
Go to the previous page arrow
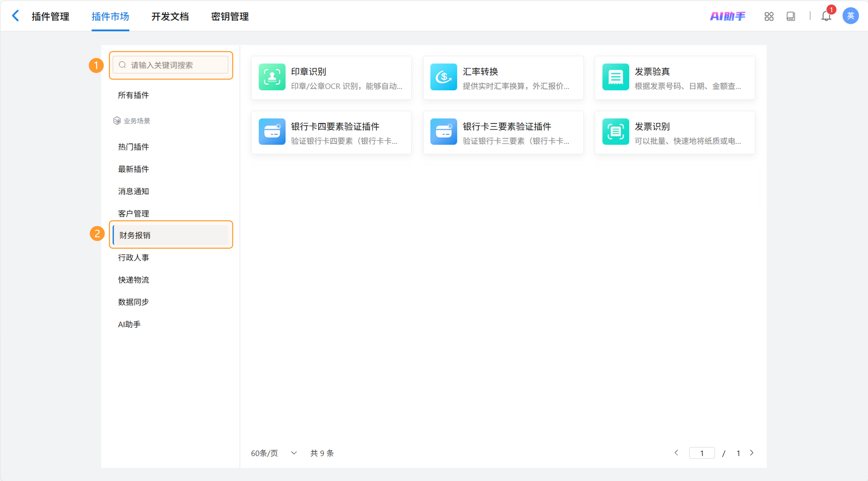tap(676, 453)
